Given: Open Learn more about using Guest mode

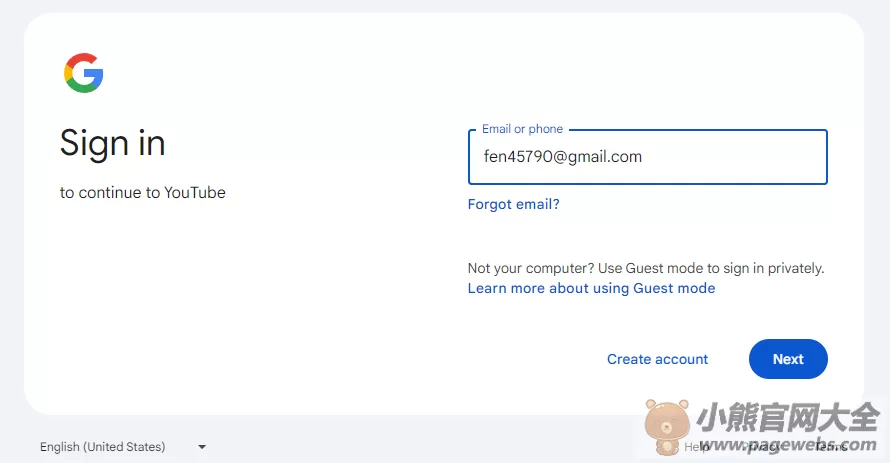Looking at the screenshot, I should 591,288.
